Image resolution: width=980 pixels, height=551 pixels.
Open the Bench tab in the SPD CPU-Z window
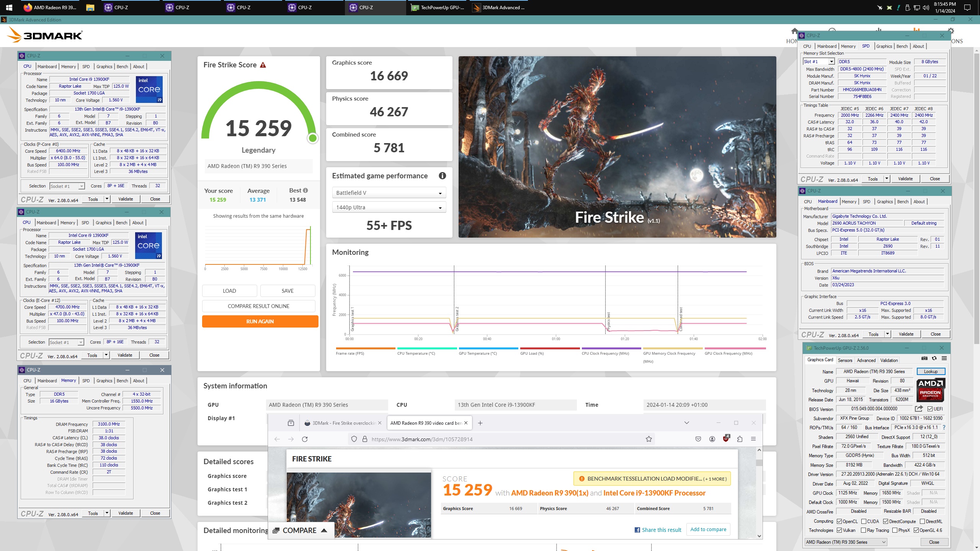[902, 46]
